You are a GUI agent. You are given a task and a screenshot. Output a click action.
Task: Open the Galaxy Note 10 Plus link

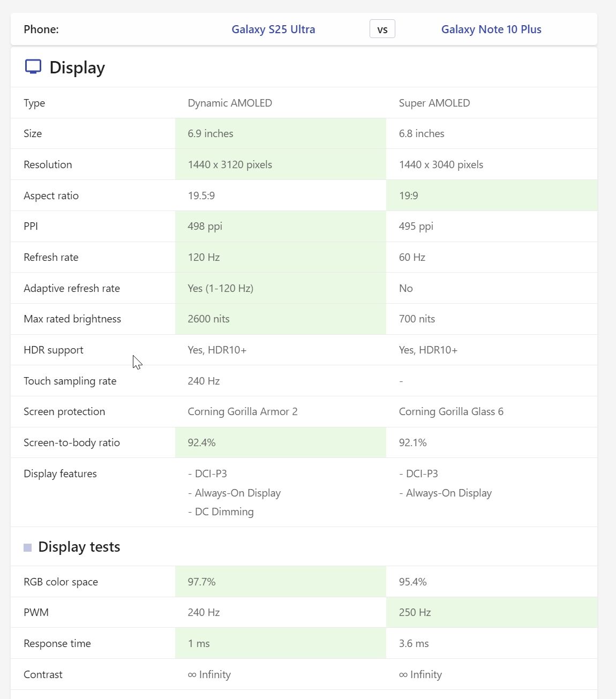pos(491,29)
